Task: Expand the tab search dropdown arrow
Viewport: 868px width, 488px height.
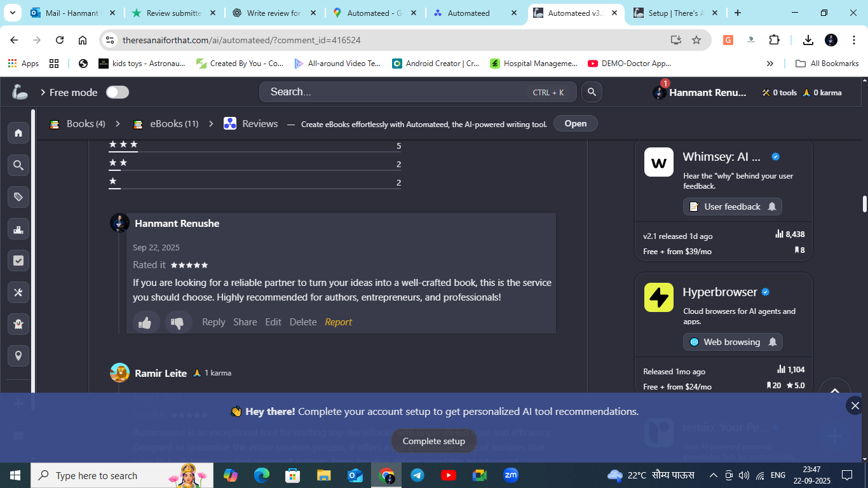Action: coord(13,13)
